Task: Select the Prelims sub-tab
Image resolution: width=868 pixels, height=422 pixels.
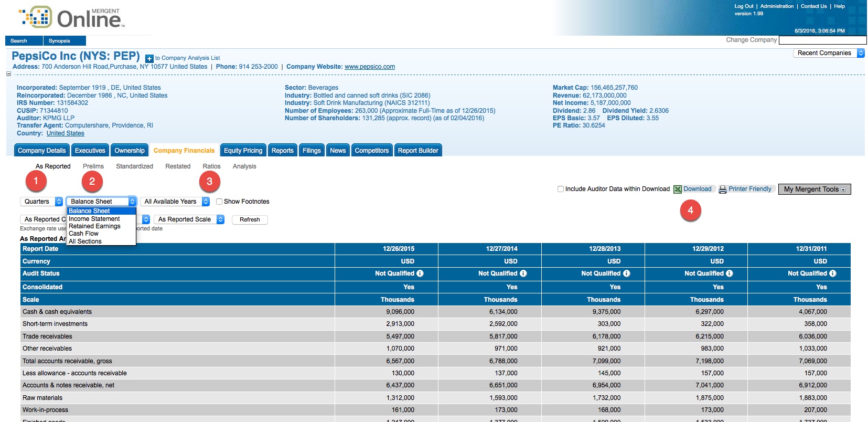Action: click(x=93, y=166)
